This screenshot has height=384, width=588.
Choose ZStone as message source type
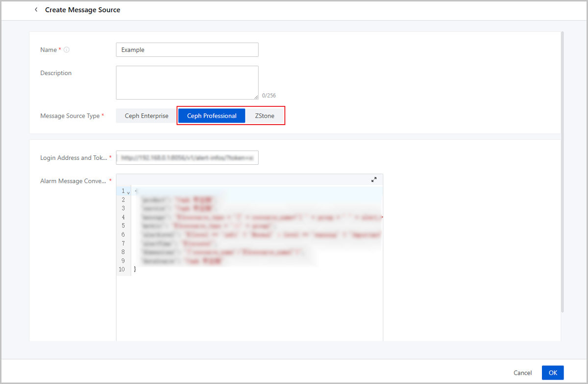(x=265, y=116)
